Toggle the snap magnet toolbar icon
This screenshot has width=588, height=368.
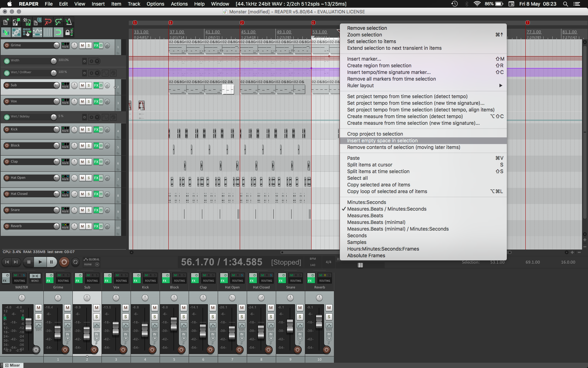[x=58, y=33]
